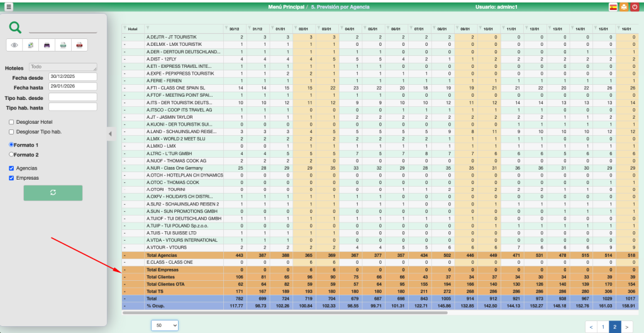Viewport: 644px width, 333px height.
Task: Enable the Desglosar Hotel checkbox
Action: 11,122
